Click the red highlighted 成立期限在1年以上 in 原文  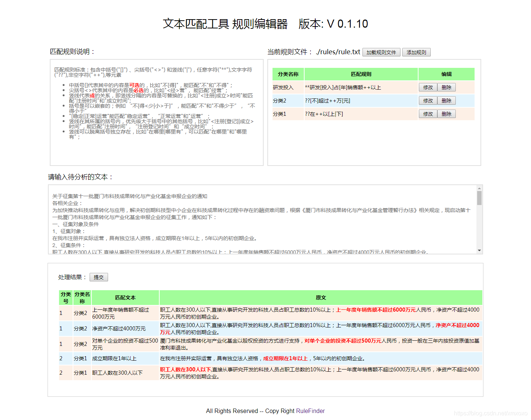[x=285, y=358]
